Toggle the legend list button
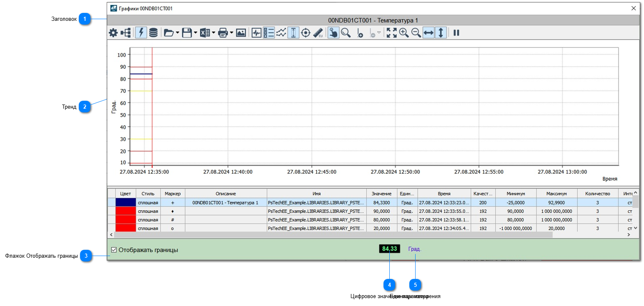 tap(269, 33)
